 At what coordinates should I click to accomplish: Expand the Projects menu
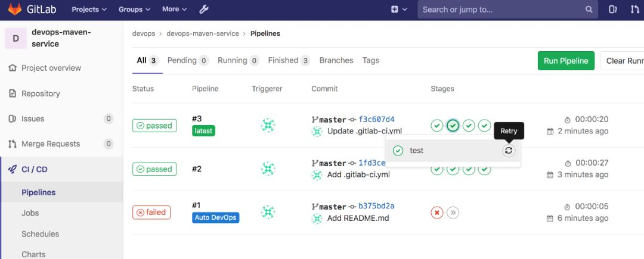(89, 9)
